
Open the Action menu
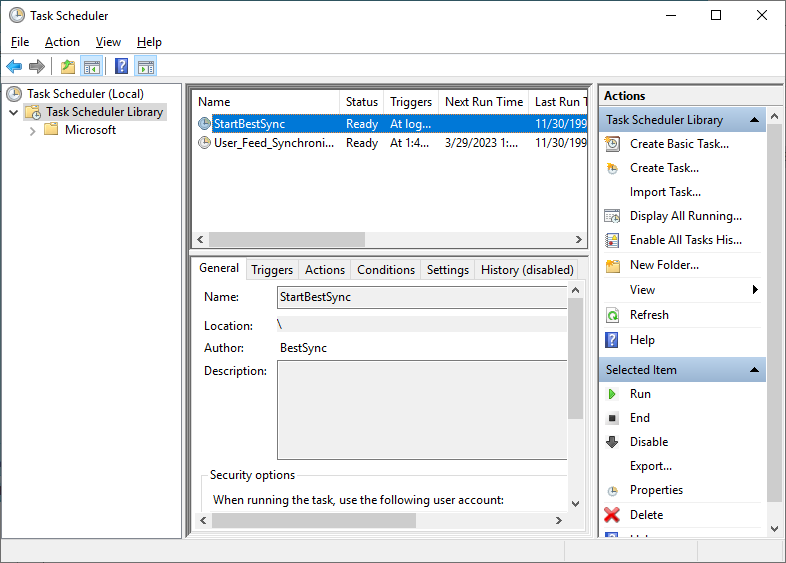(x=62, y=42)
